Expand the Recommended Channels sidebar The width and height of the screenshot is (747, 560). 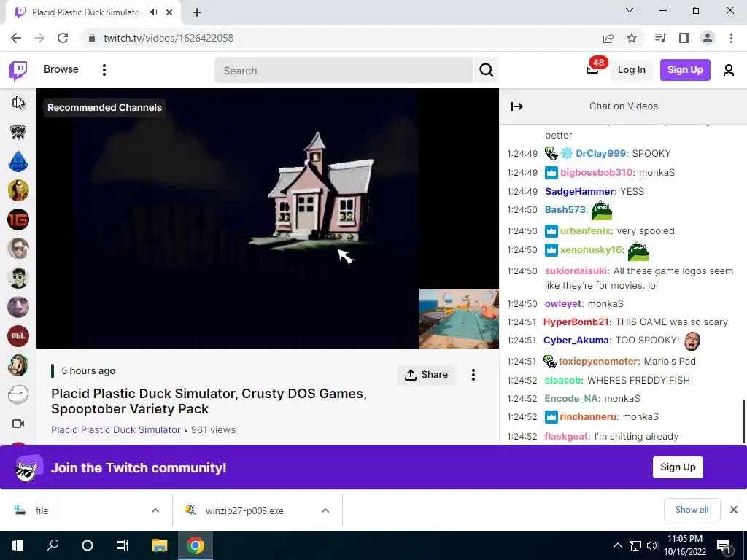[18, 102]
